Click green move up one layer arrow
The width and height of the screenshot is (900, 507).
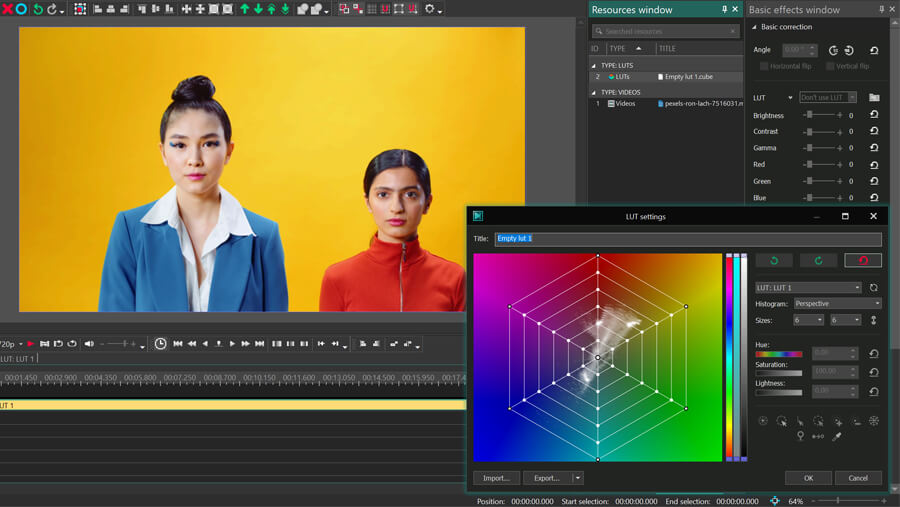(x=245, y=9)
